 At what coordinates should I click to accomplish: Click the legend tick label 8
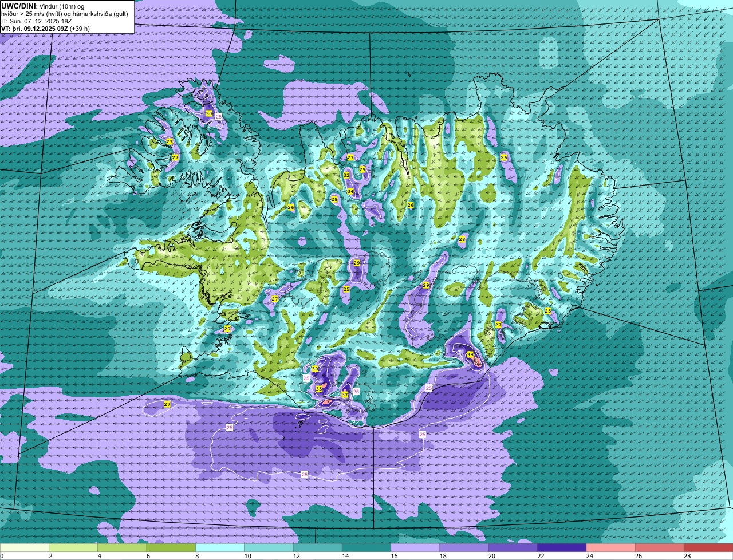pyautogui.click(x=197, y=556)
